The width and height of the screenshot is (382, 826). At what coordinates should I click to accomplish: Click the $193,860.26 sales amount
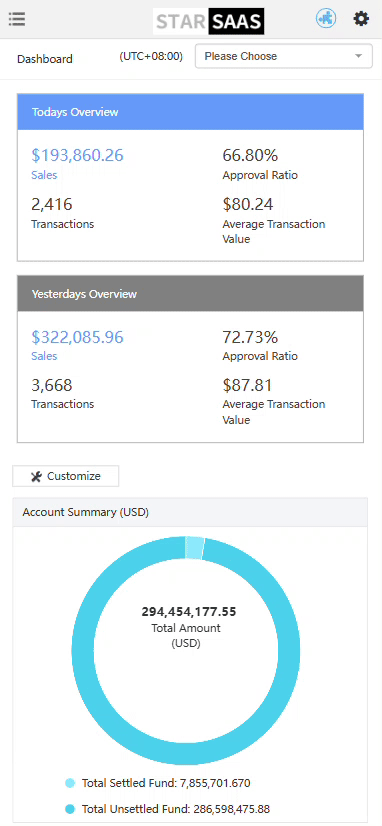(x=77, y=155)
